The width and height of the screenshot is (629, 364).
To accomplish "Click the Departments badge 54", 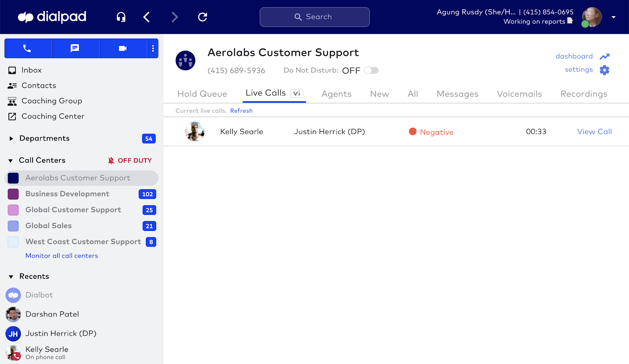I will pos(149,139).
